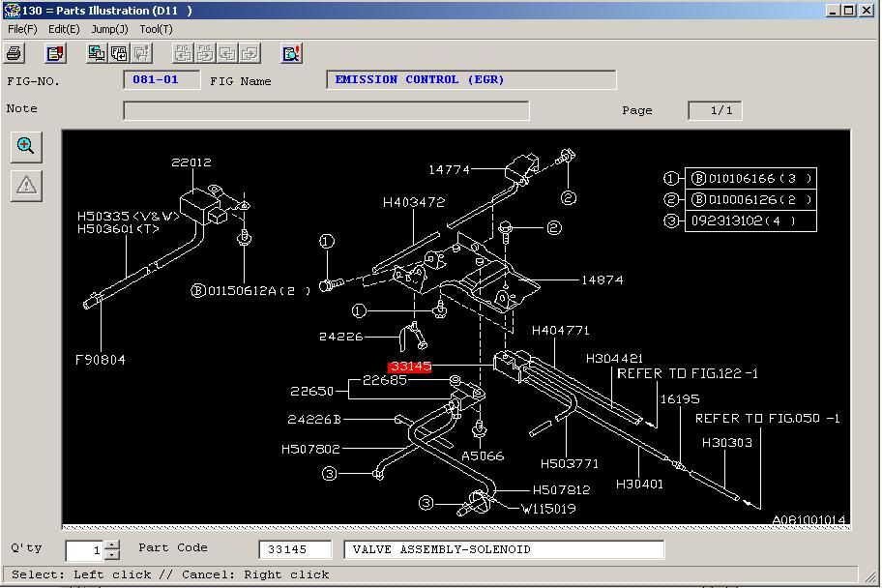Select part code H30303 in the diagram
This screenshot has height=588, width=882.
click(x=726, y=443)
